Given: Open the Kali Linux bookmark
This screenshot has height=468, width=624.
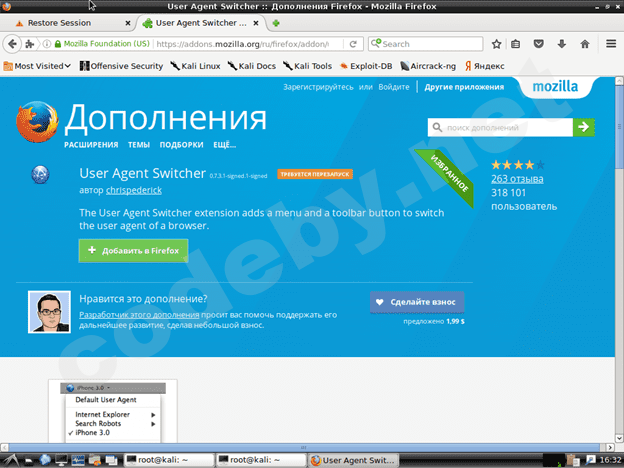Looking at the screenshot, I should pyautogui.click(x=195, y=66).
